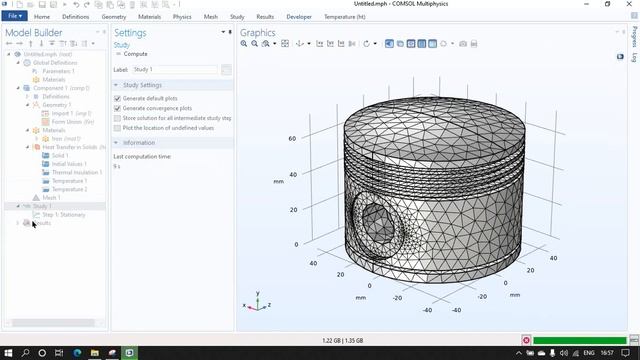Open File Explorer from the taskbar

click(95, 353)
